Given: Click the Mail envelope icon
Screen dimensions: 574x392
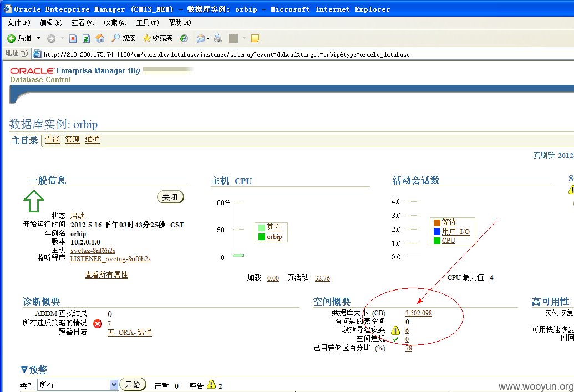Looking at the screenshot, I should (x=201, y=38).
